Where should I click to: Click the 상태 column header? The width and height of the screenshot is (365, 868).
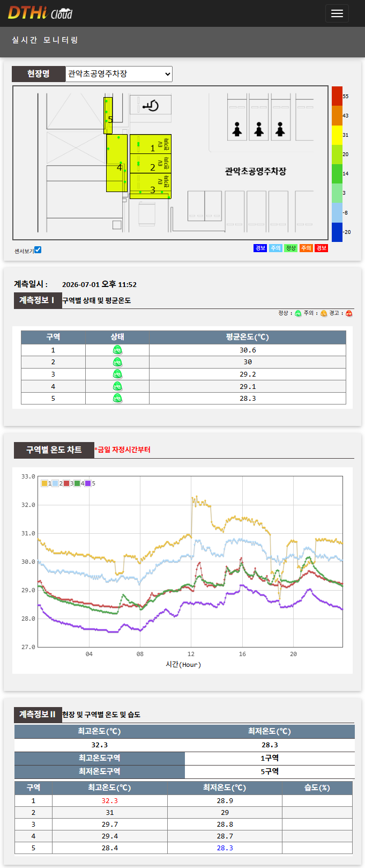pos(117,337)
